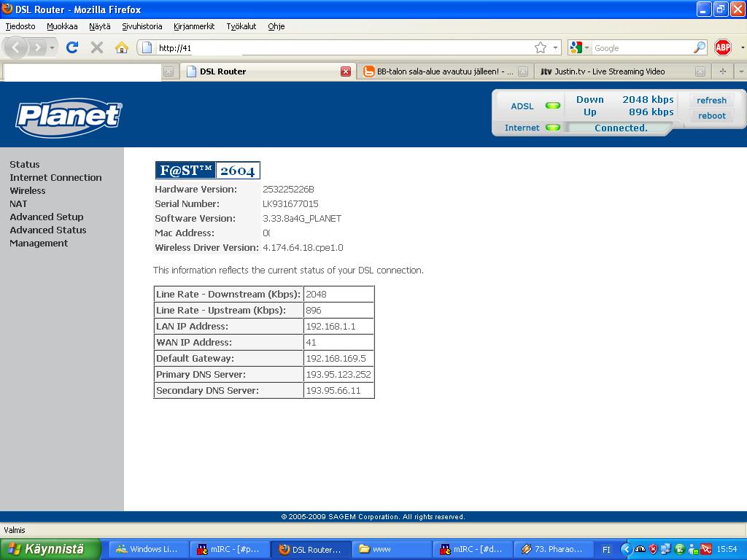This screenshot has height=560, width=747.
Task: Click the Käynnistä start button
Action: (x=50, y=549)
